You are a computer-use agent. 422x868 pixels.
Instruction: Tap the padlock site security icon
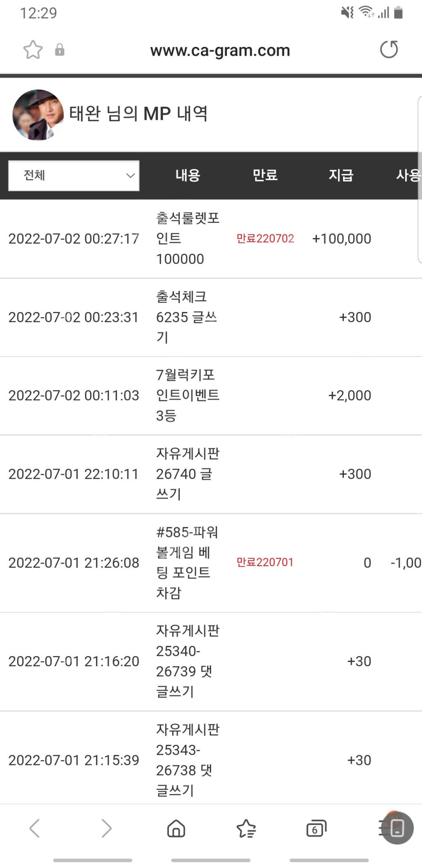click(60, 50)
